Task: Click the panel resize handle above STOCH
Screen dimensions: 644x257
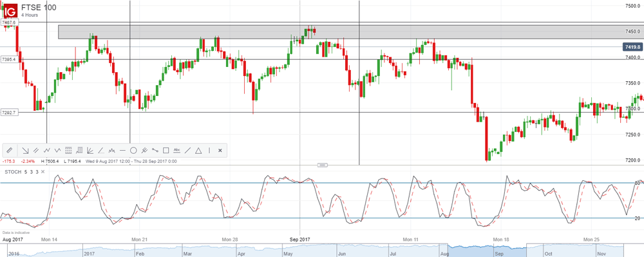Action: click(x=323, y=165)
